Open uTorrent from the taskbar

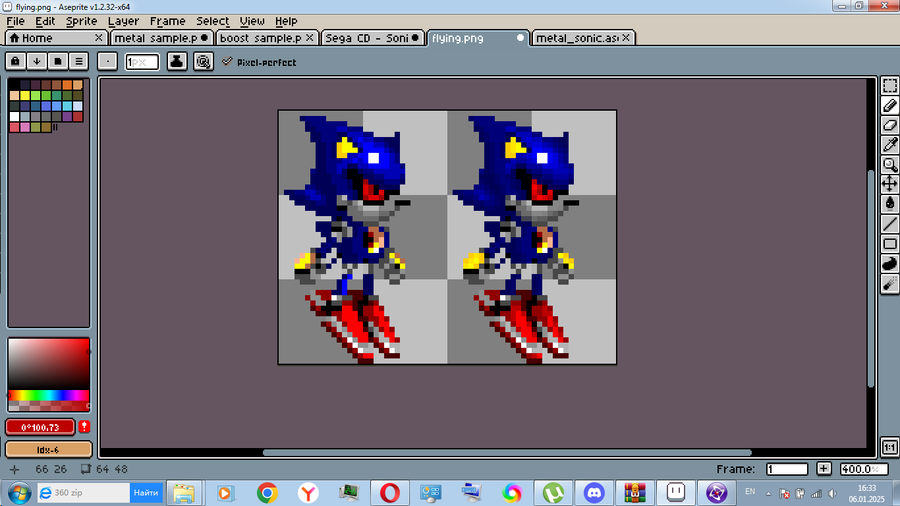pyautogui.click(x=553, y=493)
